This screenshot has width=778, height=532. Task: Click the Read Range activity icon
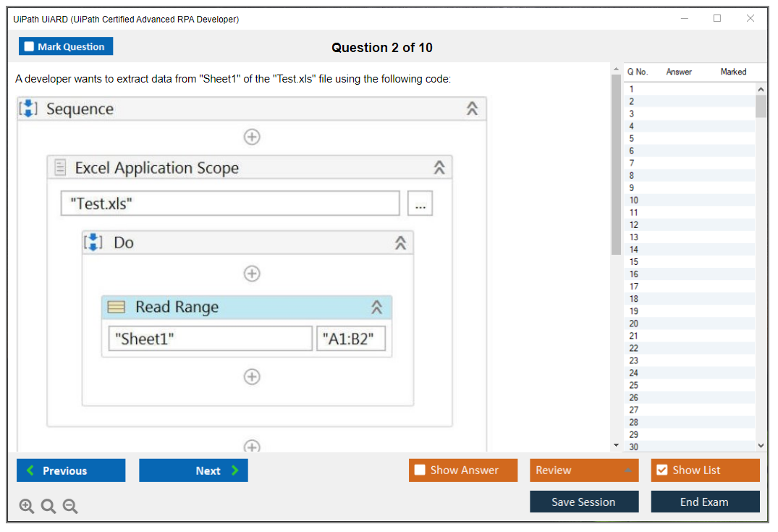[x=116, y=308]
